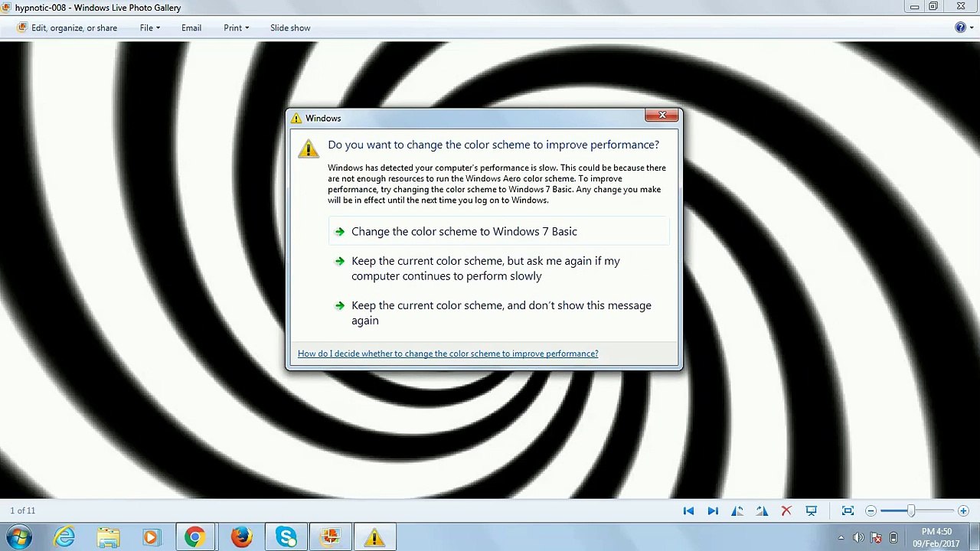This screenshot has height=551, width=980.
Task: Open Windows Explorer from the taskbar
Action: coord(108,537)
